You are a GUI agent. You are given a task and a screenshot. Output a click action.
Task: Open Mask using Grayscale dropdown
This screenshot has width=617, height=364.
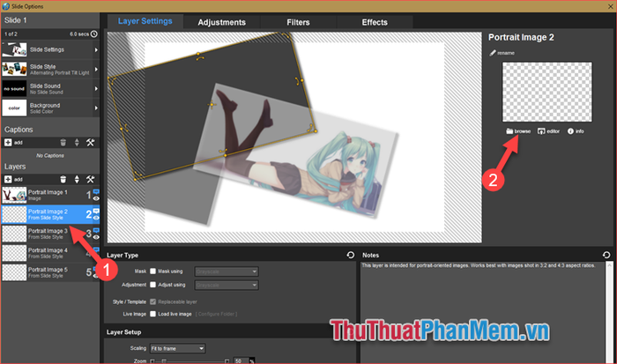tap(227, 271)
